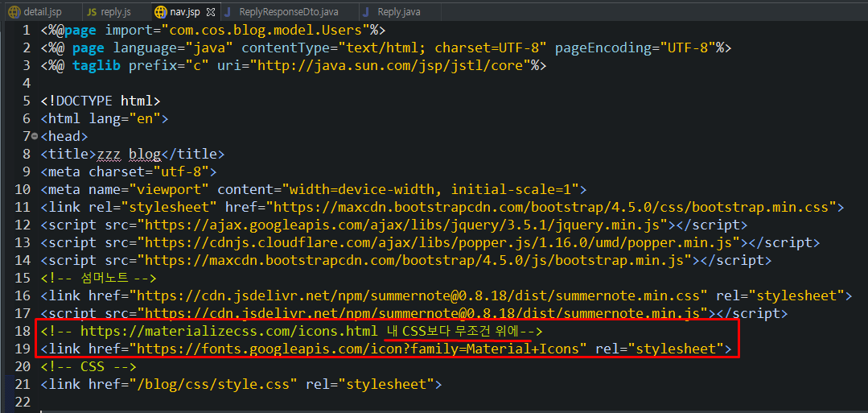This screenshot has width=868, height=413.
Task: Click the Material+Icons Google Fonts link URL
Action: coord(358,349)
